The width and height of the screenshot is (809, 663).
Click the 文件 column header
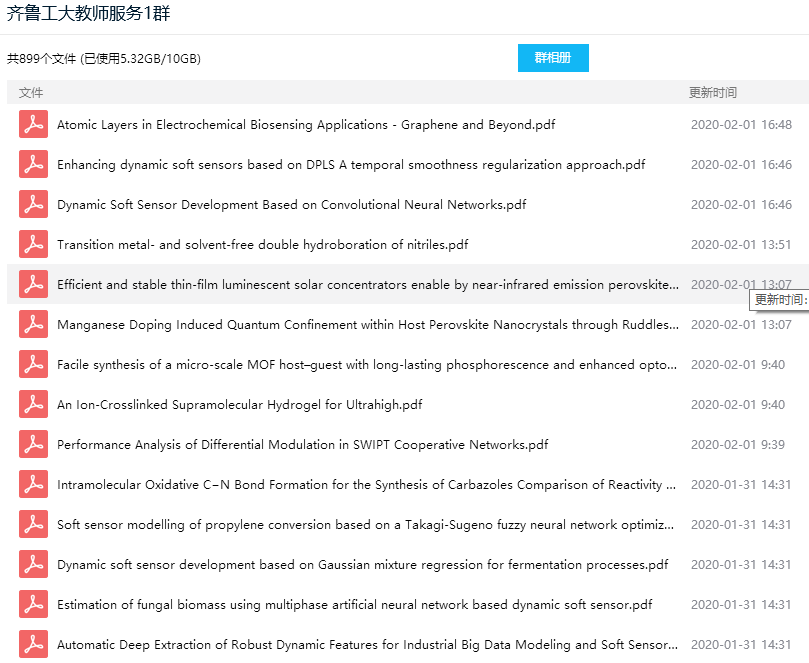point(31,93)
